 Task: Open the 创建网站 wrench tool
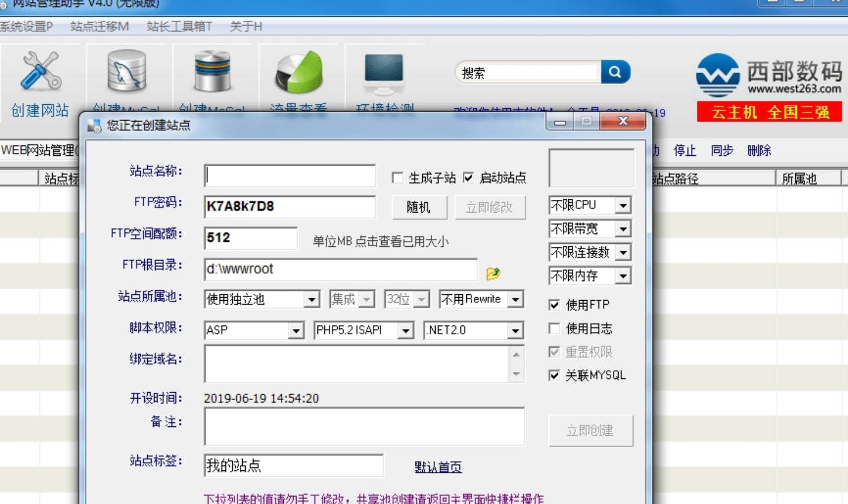pyautogui.click(x=40, y=83)
